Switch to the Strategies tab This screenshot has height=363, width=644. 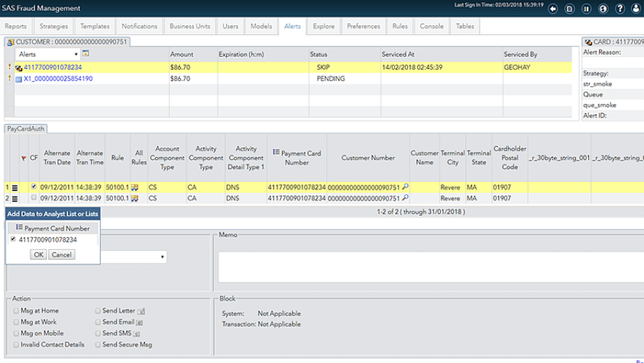pos(54,26)
